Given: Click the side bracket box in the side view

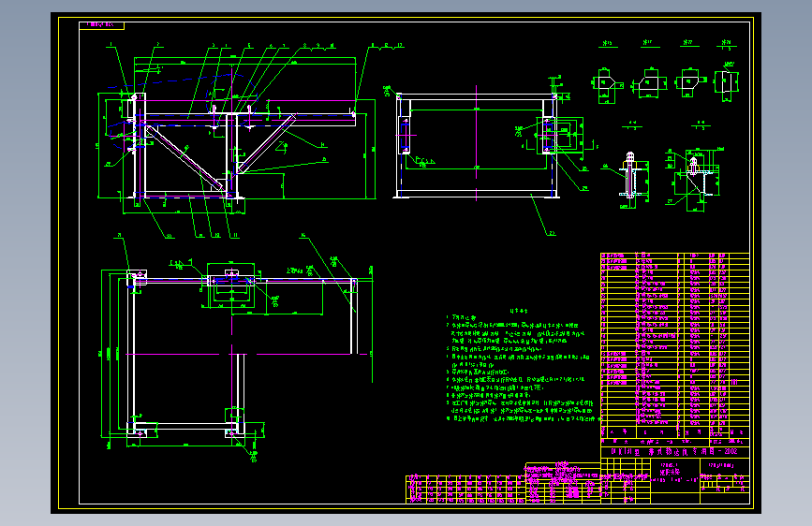Looking at the screenshot, I should pyautogui.click(x=560, y=136).
